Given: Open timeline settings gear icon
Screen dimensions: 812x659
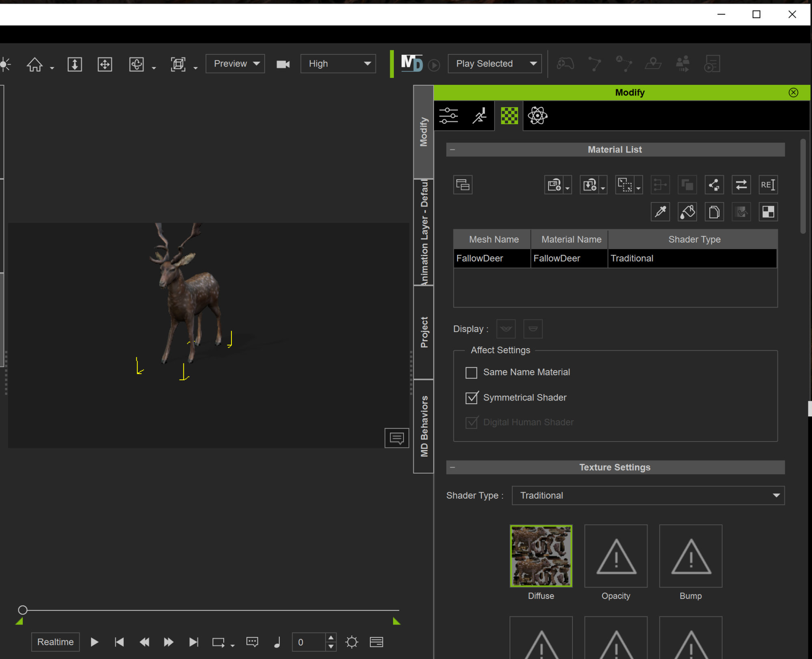Looking at the screenshot, I should [x=352, y=642].
